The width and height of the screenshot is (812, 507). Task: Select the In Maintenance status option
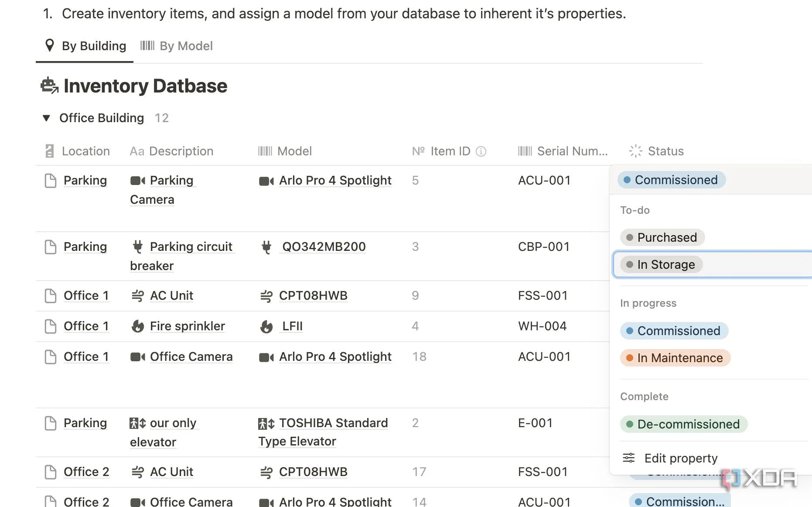point(676,358)
